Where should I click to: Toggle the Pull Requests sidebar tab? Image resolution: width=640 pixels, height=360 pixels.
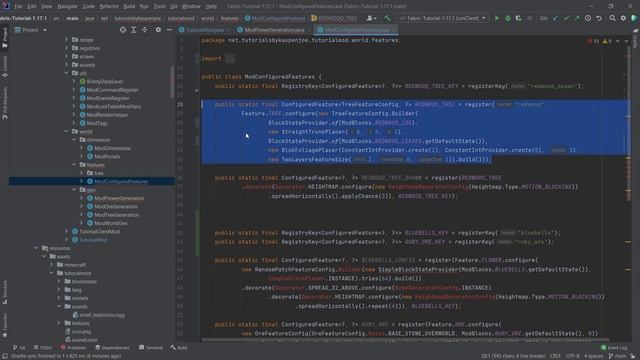4,102
